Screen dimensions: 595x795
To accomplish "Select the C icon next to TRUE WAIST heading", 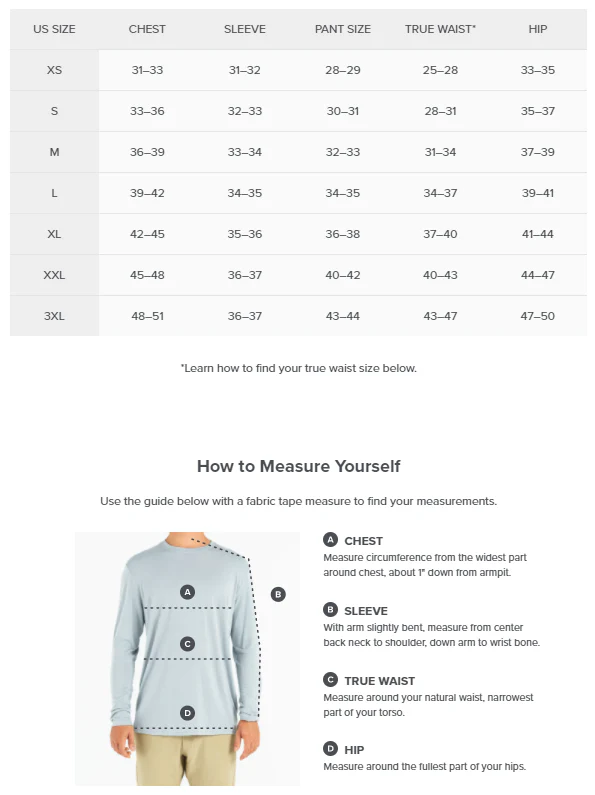I will 330,679.
